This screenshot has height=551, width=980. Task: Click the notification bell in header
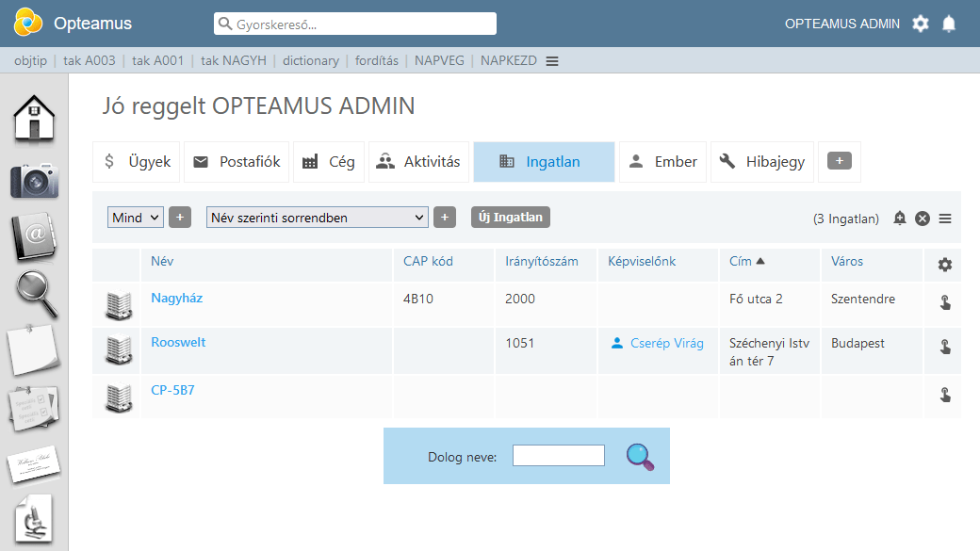949,24
